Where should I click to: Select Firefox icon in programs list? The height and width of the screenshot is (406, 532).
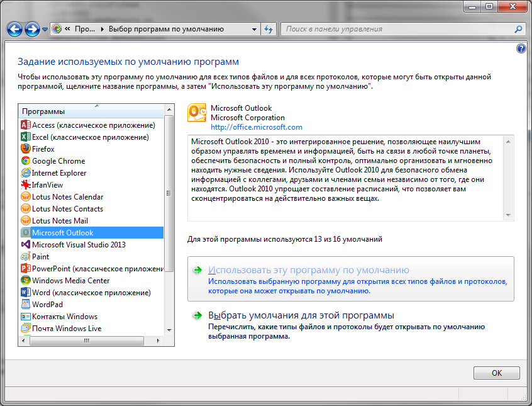click(26, 149)
